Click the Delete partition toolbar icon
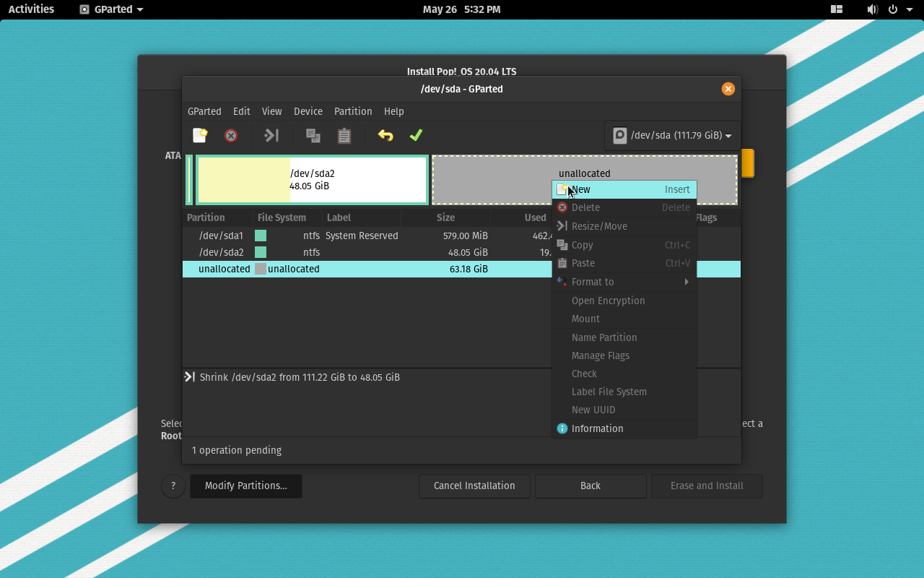Viewport: 924px width, 578px height. coord(231,136)
